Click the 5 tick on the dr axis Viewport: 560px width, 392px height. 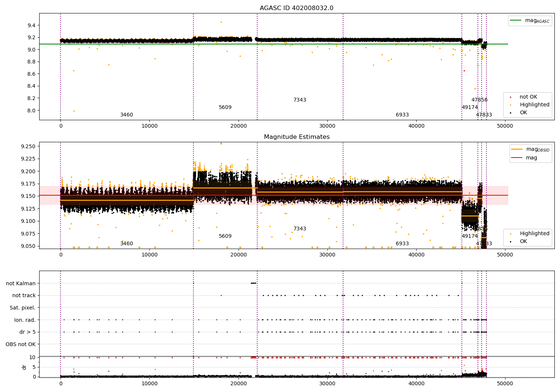(x=34, y=367)
